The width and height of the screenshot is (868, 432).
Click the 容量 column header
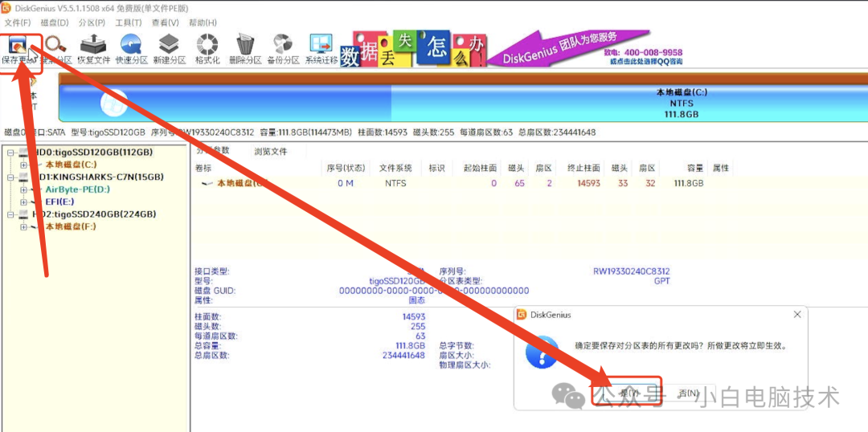[x=695, y=168]
